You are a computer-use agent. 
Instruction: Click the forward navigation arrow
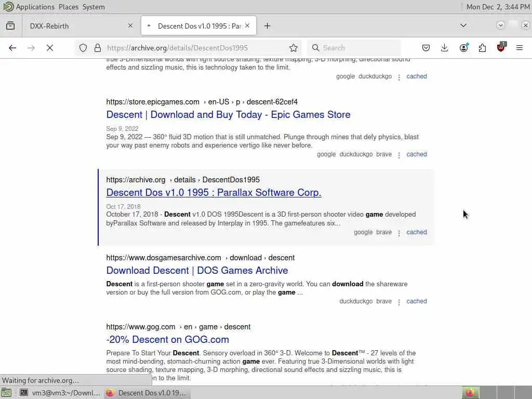tap(31, 48)
